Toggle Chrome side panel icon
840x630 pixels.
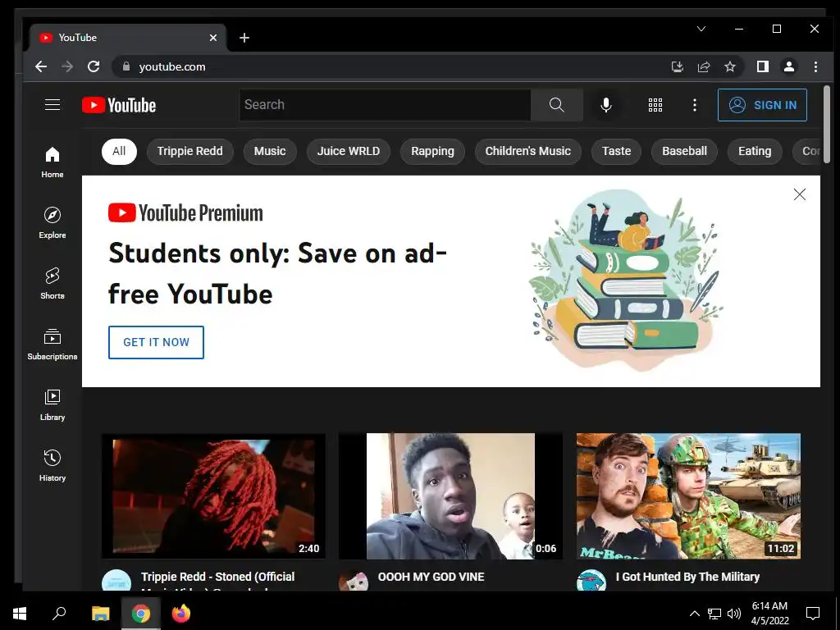pos(762,66)
